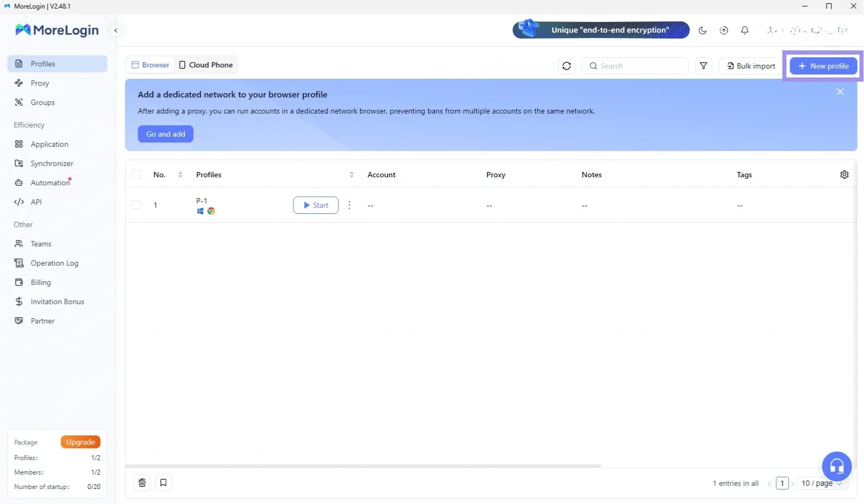Open column settings with the gear icon
The image size is (864, 504).
click(844, 175)
